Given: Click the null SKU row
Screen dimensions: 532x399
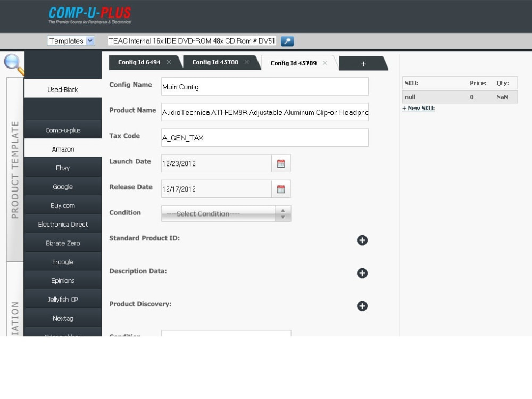Looking at the screenshot, I should [x=460, y=97].
